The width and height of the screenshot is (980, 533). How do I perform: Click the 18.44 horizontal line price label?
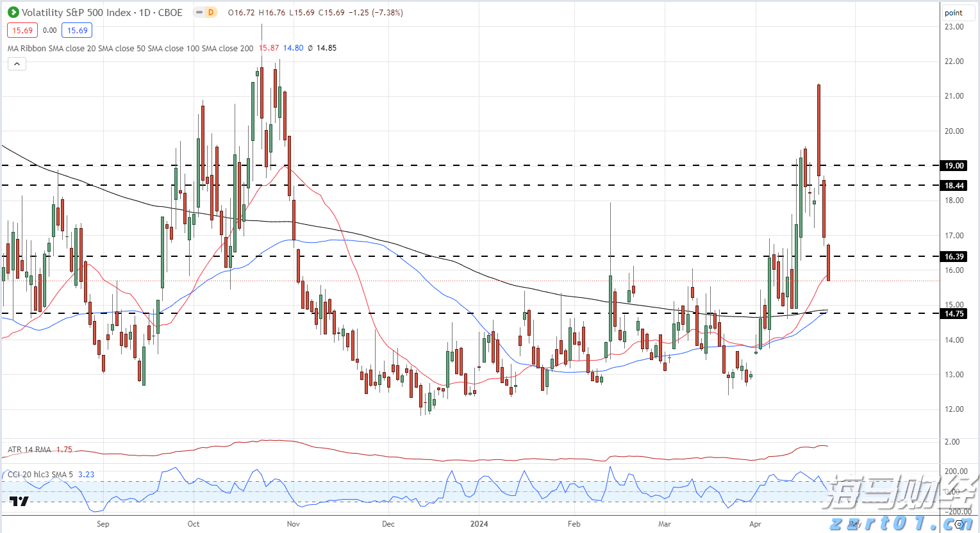tap(954, 186)
